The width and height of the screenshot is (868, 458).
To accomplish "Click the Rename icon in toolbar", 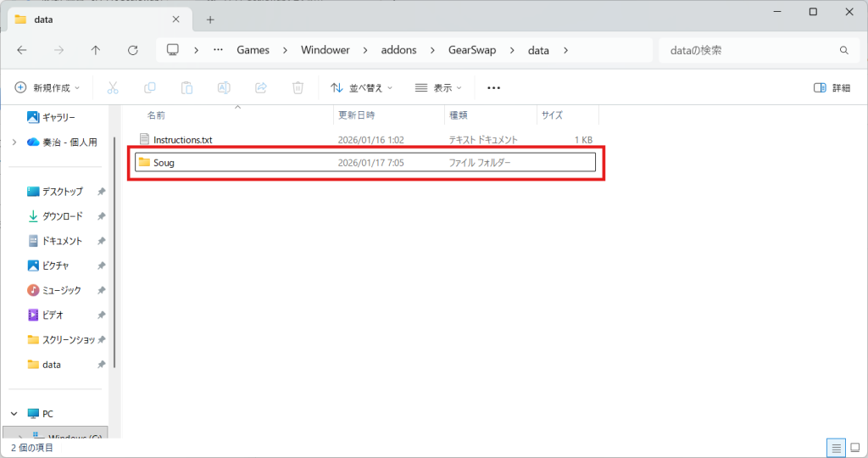I will coord(224,87).
